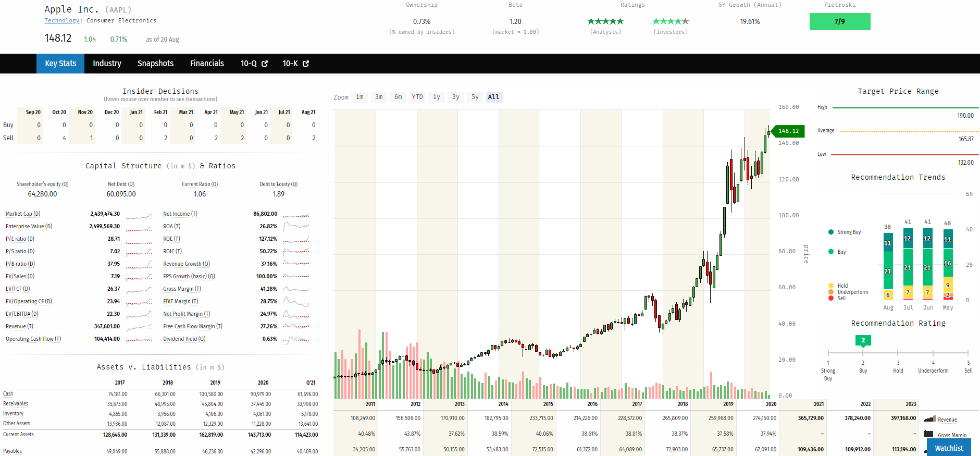
Task: Click the ROE (T) label
Action: pos(171,239)
